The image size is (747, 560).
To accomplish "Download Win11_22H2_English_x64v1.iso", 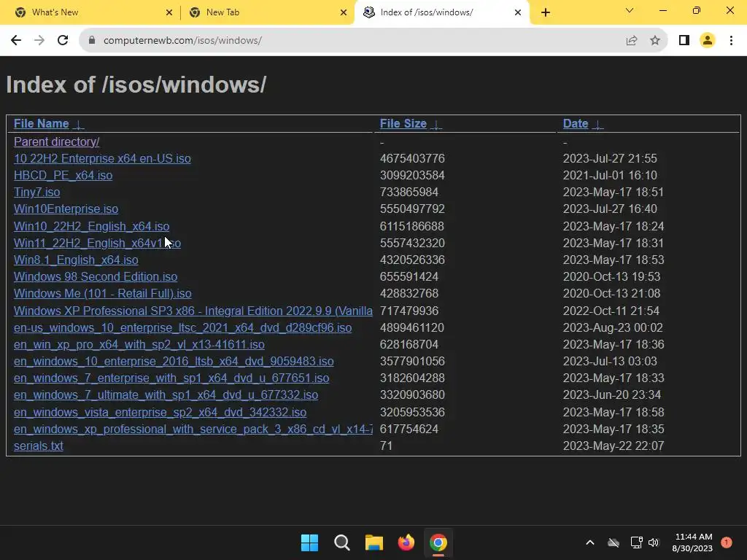I will (97, 243).
